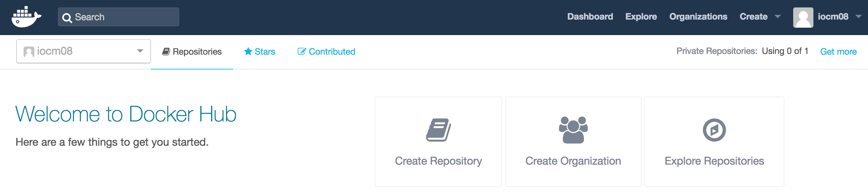This screenshot has width=868, height=195.
Task: Go to Dashboard in the navbar
Action: [x=590, y=17]
